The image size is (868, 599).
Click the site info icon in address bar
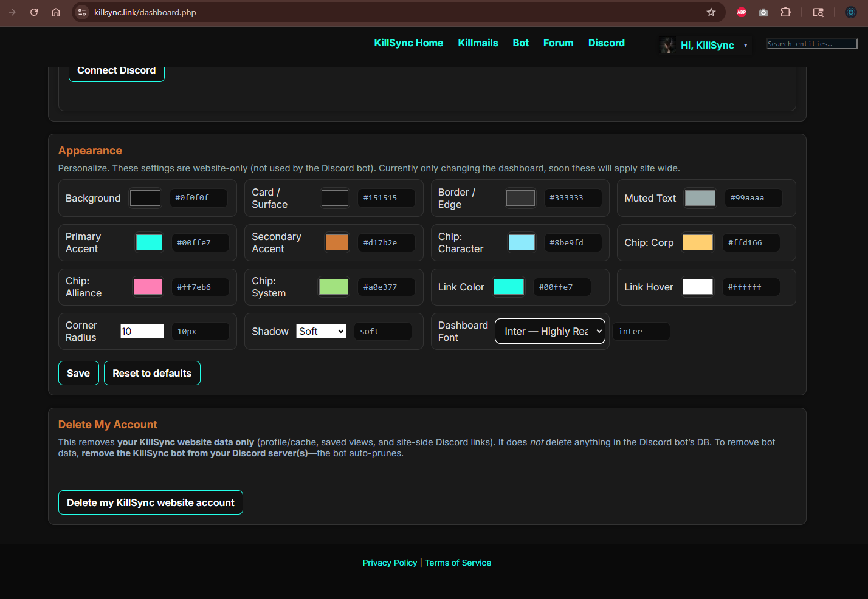[x=82, y=12]
